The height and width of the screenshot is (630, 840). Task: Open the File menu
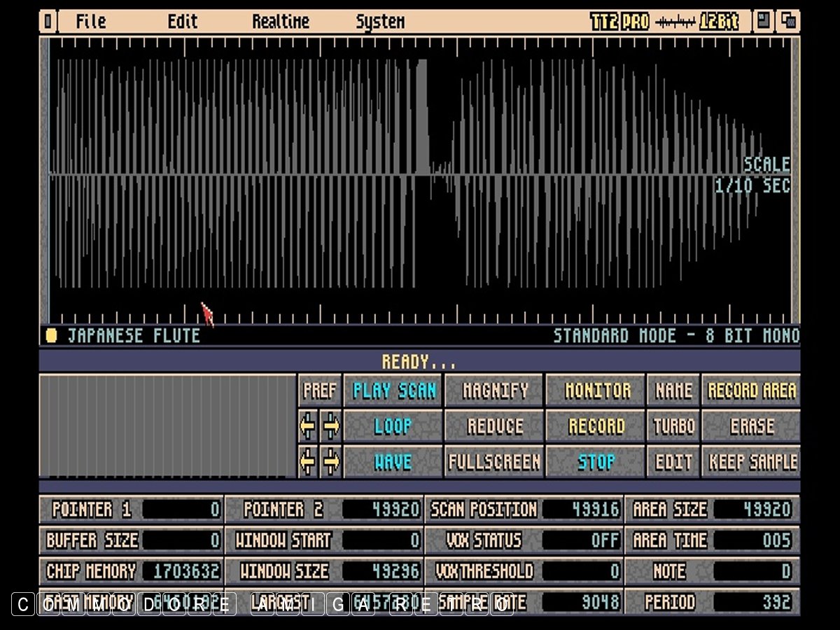pyautogui.click(x=91, y=22)
